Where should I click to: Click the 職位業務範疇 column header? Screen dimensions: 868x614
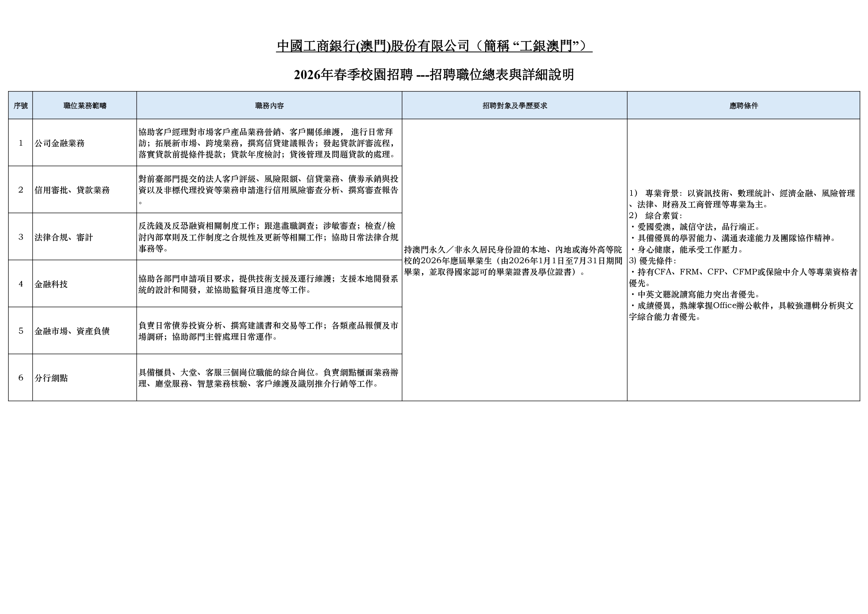pyautogui.click(x=85, y=106)
